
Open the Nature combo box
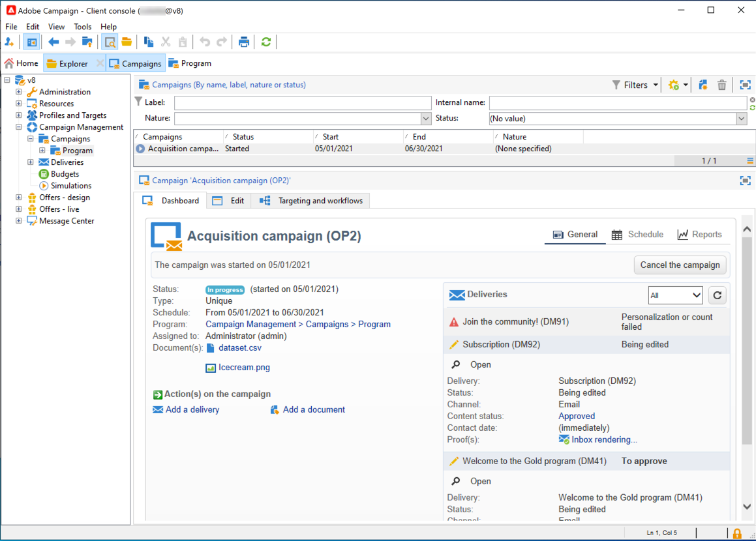[x=426, y=119]
